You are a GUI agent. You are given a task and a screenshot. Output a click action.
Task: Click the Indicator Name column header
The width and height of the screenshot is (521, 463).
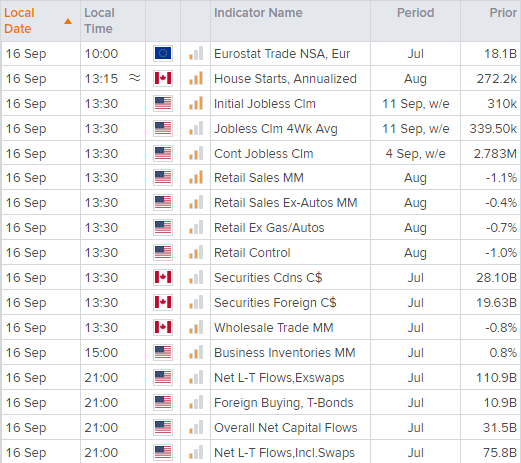tap(258, 13)
